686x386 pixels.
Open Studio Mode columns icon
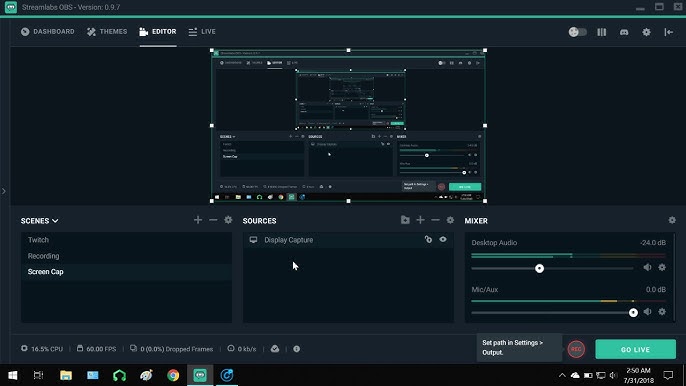tap(602, 32)
